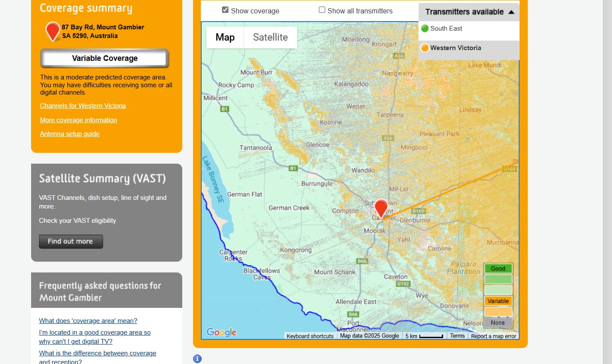
Task: Enable Show all transmitters checkbox
Action: click(x=322, y=10)
